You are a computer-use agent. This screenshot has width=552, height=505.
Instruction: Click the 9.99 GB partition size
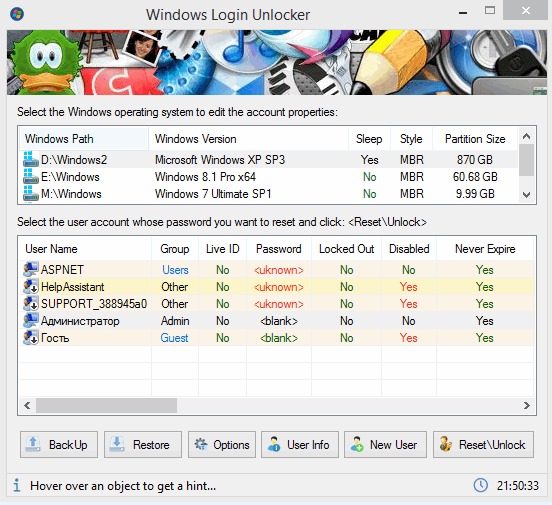[475, 193]
